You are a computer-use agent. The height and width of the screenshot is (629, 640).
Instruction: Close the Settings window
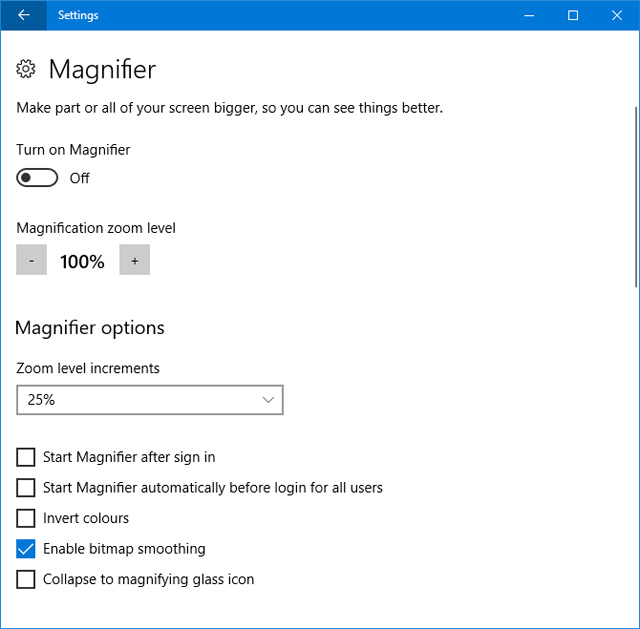pyautogui.click(x=617, y=15)
